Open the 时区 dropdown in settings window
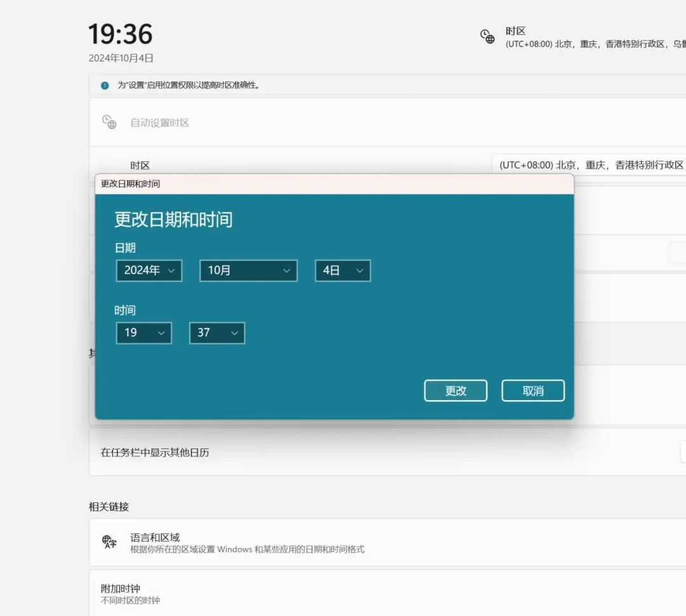 click(x=589, y=165)
